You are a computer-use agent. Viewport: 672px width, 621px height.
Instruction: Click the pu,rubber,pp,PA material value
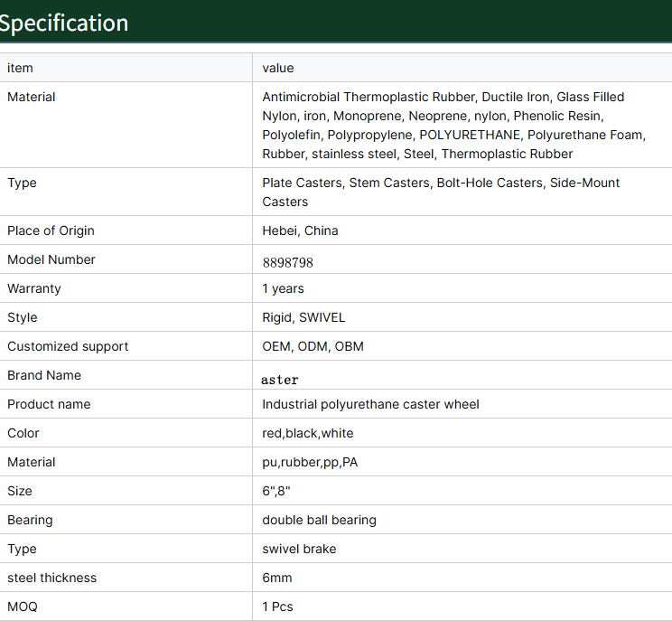coord(310,462)
